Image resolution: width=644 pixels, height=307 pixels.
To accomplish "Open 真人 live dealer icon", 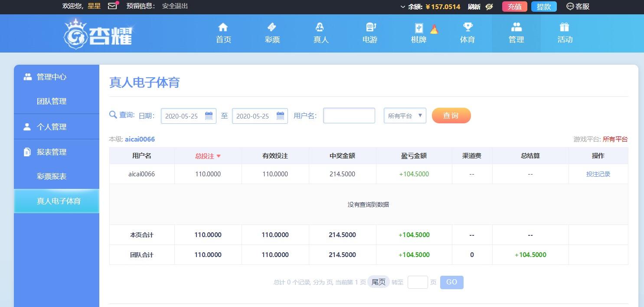I will coord(320,27).
